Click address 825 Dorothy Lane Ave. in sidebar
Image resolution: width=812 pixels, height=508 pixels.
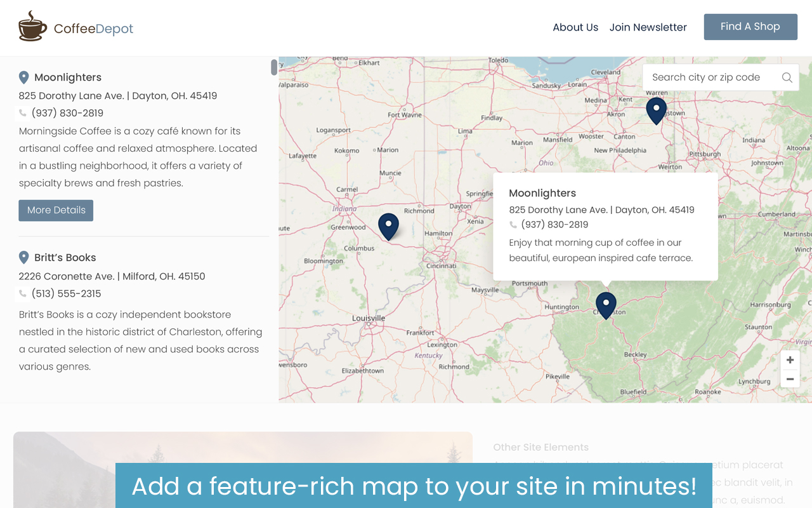pyautogui.click(x=118, y=96)
